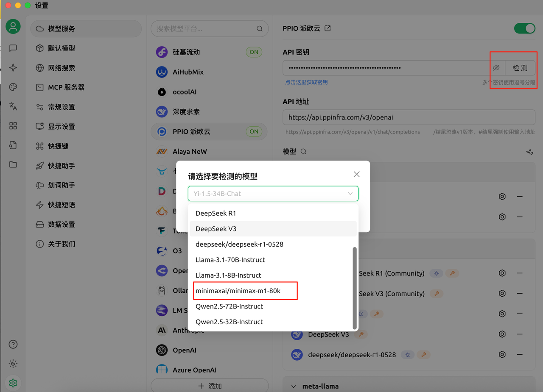Select AiHubMix provider in list
Screen dimensions: 543x392
(210, 72)
